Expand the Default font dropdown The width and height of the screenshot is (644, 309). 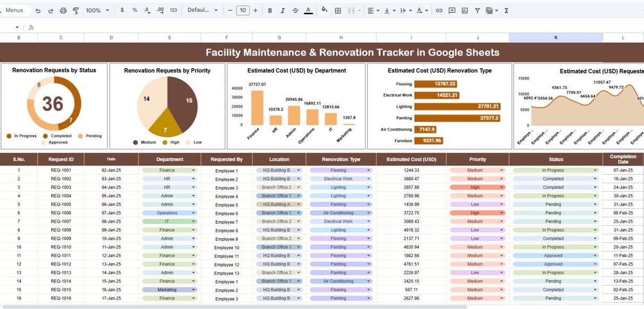[203, 11]
